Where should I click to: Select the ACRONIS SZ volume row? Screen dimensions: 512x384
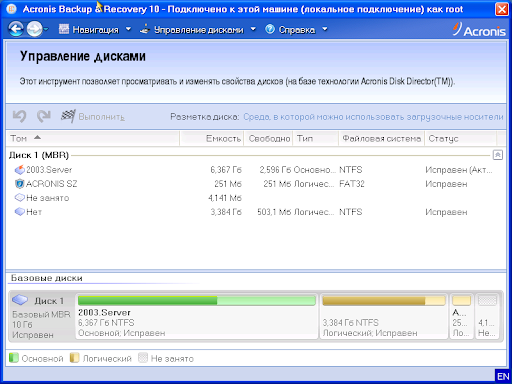coord(255,184)
